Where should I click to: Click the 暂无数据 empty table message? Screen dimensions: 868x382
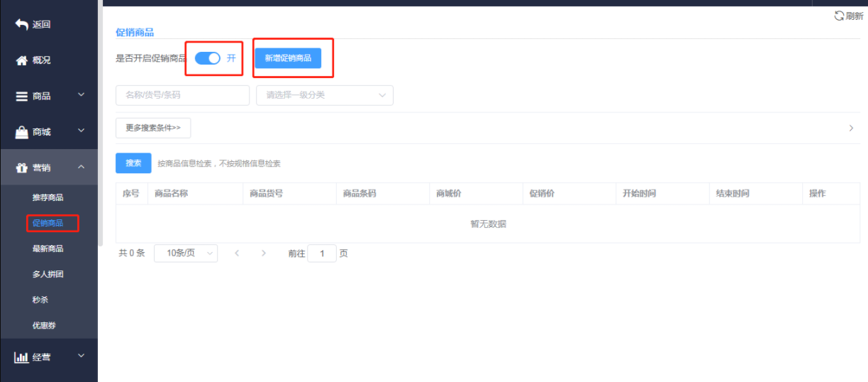(488, 224)
